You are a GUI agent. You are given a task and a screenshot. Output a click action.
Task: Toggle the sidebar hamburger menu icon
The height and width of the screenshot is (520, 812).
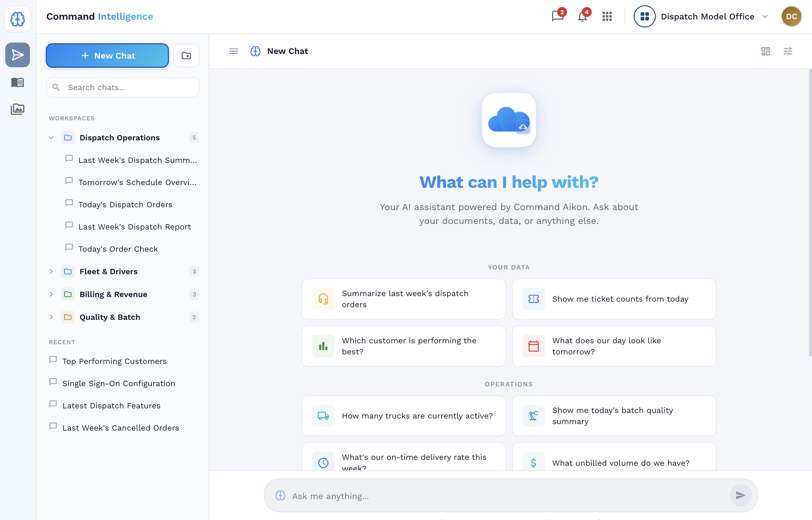pyautogui.click(x=234, y=51)
